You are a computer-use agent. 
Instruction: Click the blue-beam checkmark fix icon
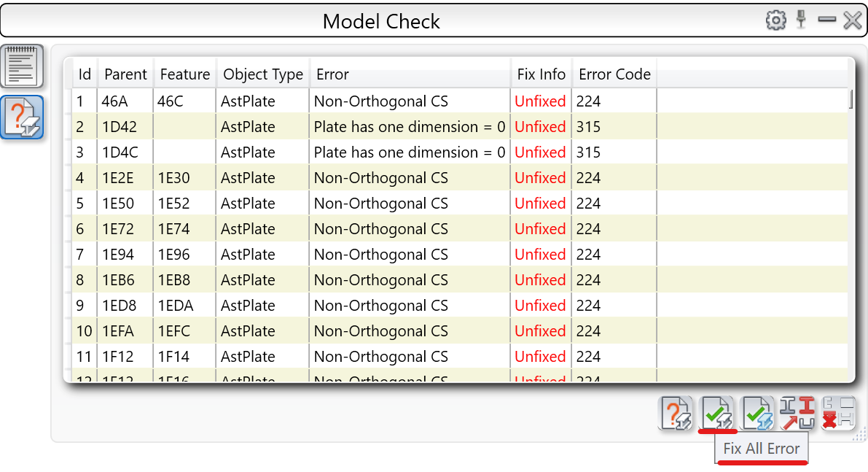[x=758, y=414]
